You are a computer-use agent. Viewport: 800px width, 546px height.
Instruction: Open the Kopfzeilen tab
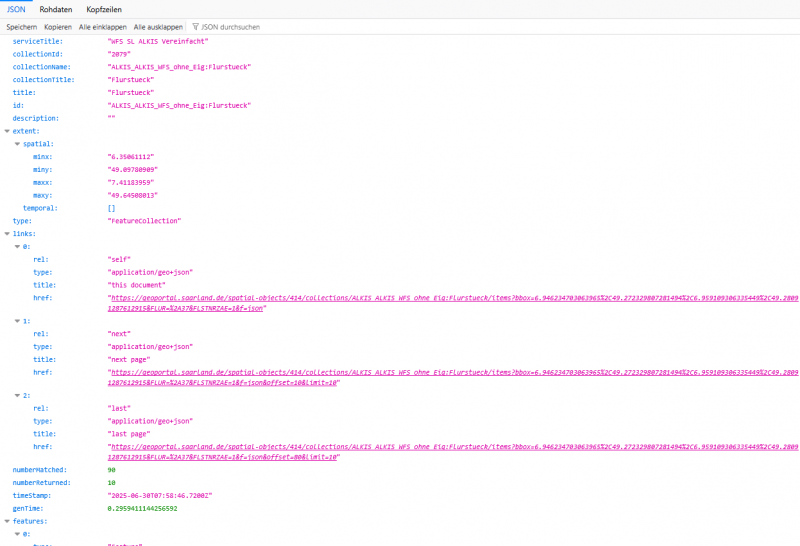tap(104, 9)
